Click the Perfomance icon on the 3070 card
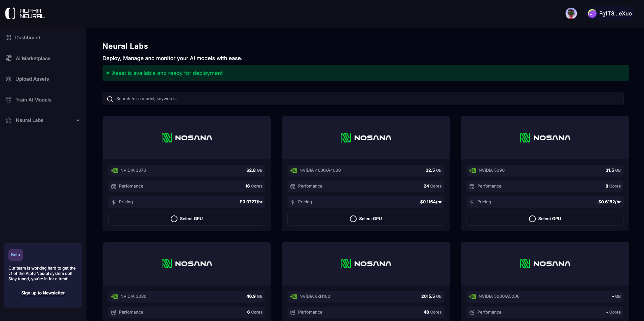644x321 pixels. (x=114, y=187)
